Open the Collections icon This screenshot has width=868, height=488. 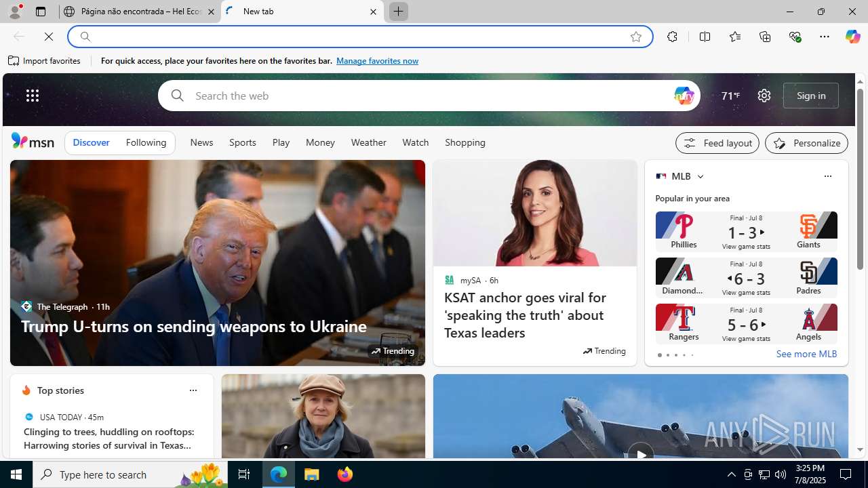coord(765,37)
